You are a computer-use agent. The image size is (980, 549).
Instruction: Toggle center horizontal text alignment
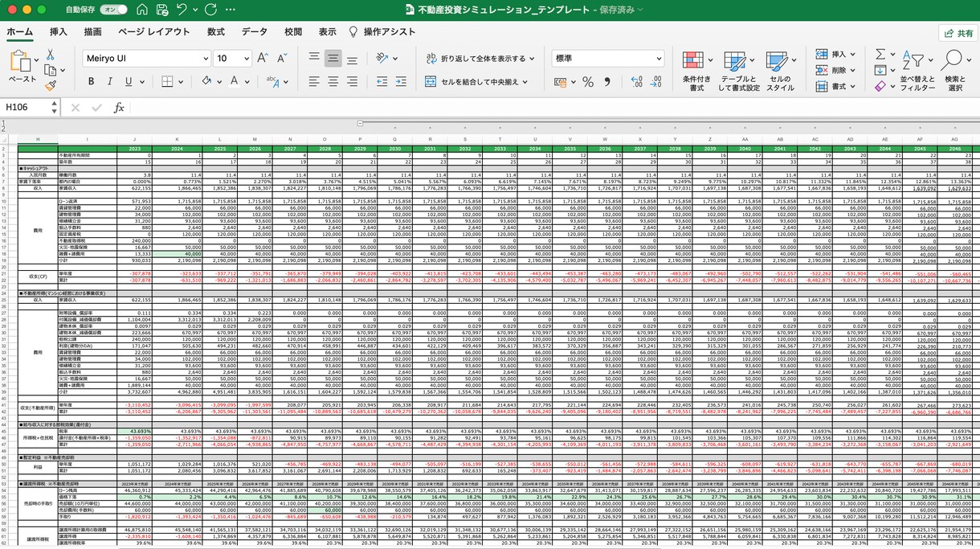[x=333, y=82]
